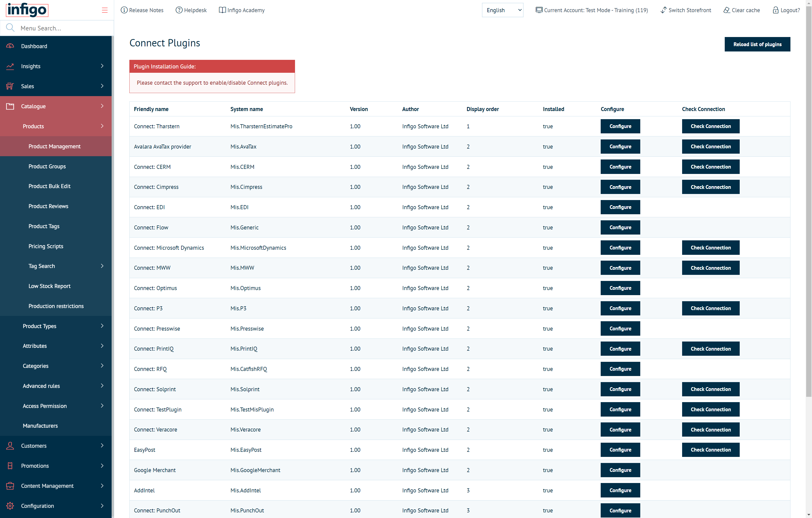Click Reload list of plugins button
The image size is (812, 518).
point(757,44)
